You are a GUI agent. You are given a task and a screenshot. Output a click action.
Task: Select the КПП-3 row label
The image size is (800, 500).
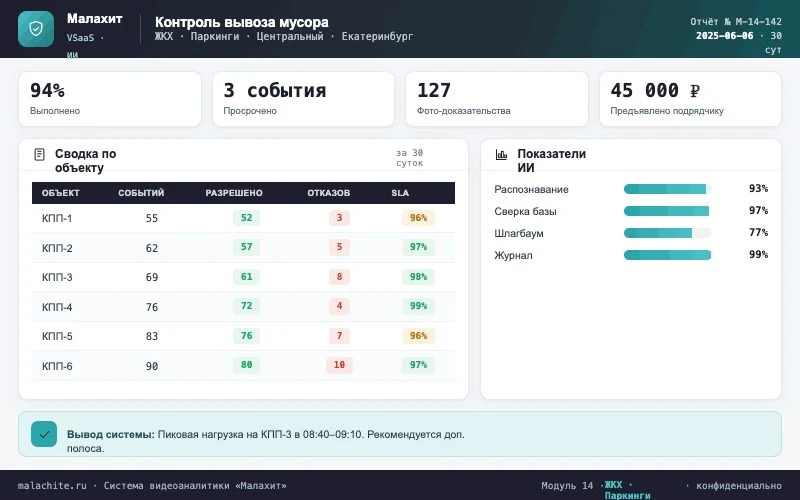coord(57,277)
